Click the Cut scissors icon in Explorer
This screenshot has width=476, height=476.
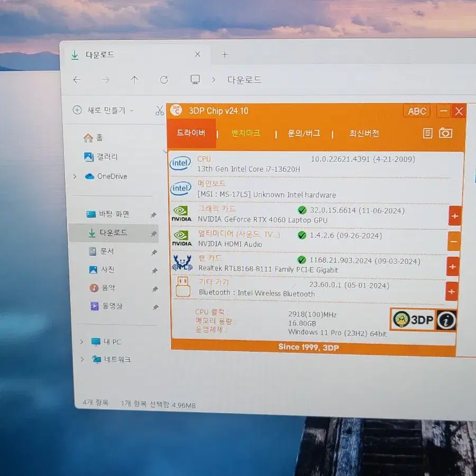tap(159, 111)
